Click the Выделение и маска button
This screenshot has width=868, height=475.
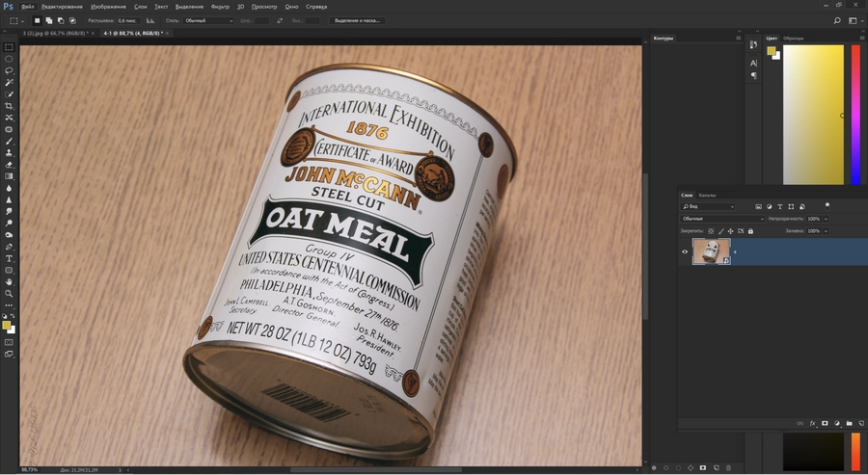pos(357,20)
